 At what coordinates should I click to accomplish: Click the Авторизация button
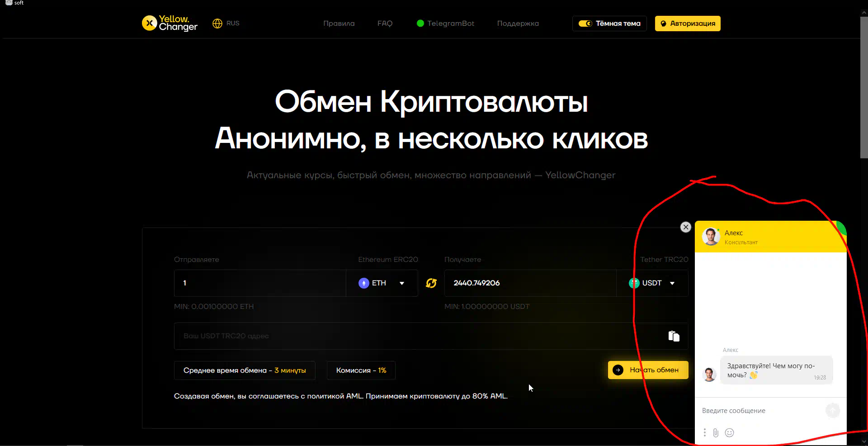[x=688, y=24]
